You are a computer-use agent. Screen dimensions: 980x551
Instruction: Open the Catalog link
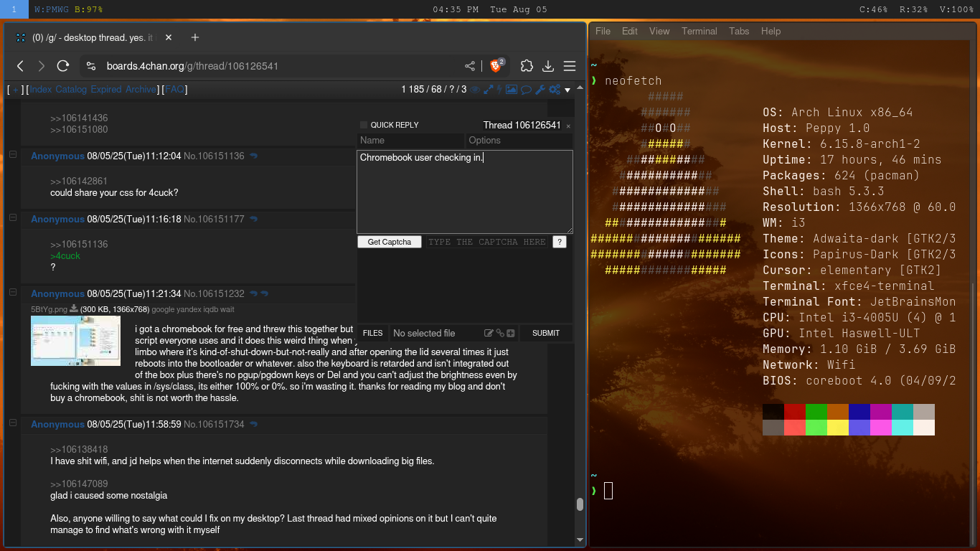(71, 90)
